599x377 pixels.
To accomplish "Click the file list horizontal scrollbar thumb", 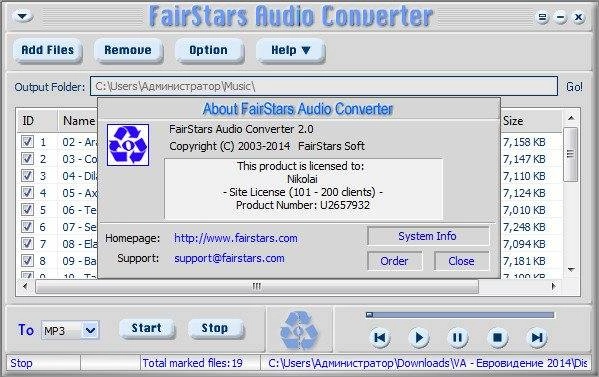I will coord(257,286).
